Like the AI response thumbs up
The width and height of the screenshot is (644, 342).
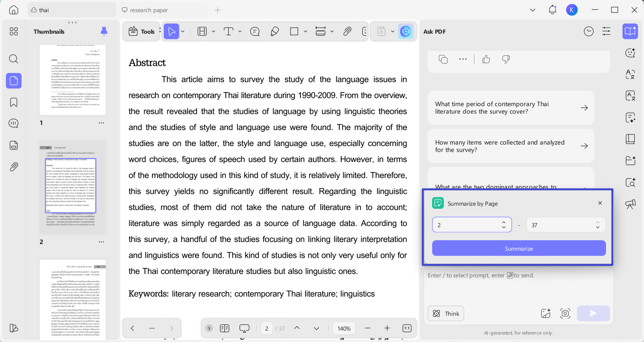486,59
